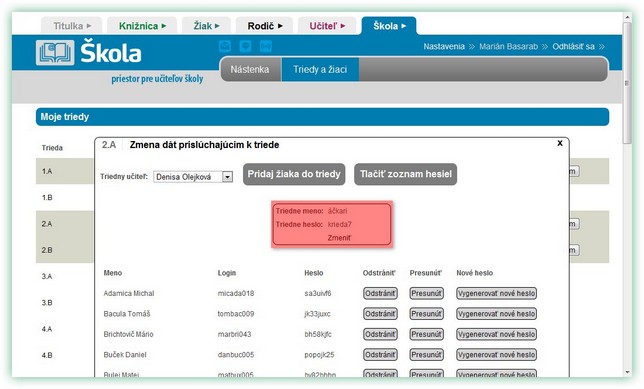Click the Škola open-book logo icon

click(55, 53)
